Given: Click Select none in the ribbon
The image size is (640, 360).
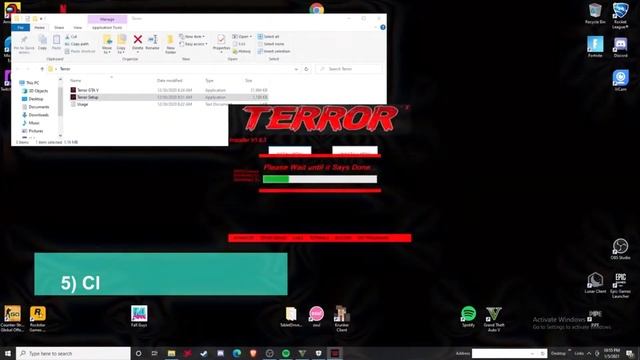Looking at the screenshot, I should 271,44.
